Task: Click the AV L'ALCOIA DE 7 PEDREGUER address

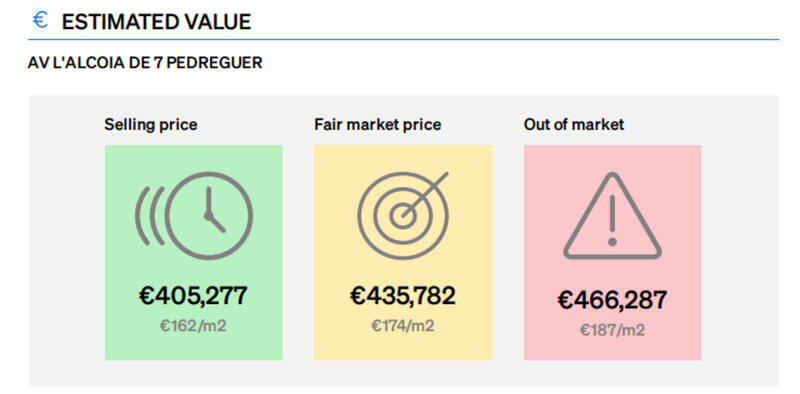Action: [x=145, y=63]
